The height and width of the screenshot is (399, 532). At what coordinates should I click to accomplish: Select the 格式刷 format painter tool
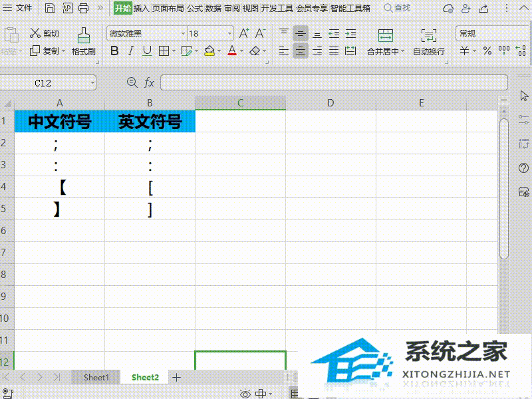pyautogui.click(x=82, y=40)
